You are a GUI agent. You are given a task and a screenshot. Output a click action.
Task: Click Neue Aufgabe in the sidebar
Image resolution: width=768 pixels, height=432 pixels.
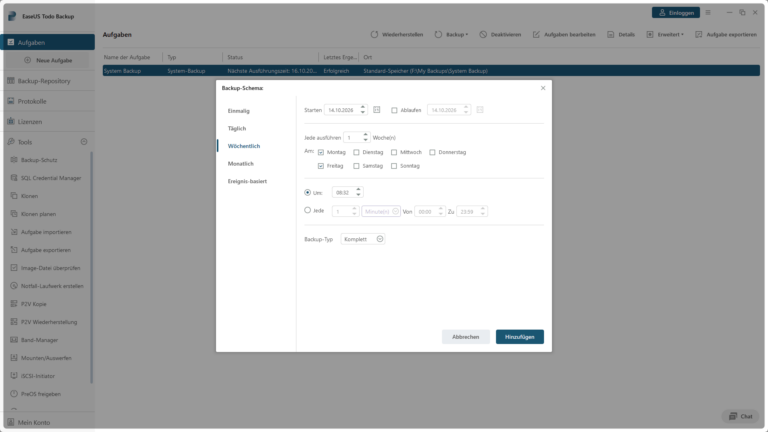(x=48, y=60)
